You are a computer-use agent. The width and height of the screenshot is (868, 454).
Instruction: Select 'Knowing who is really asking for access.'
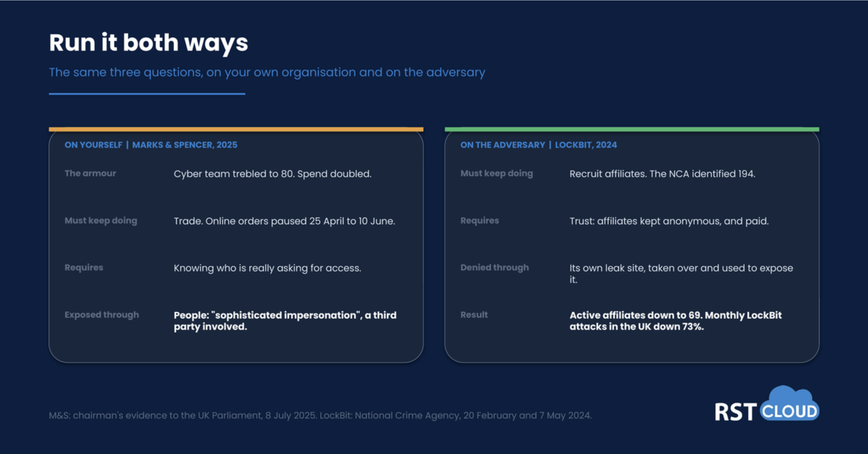pos(267,268)
